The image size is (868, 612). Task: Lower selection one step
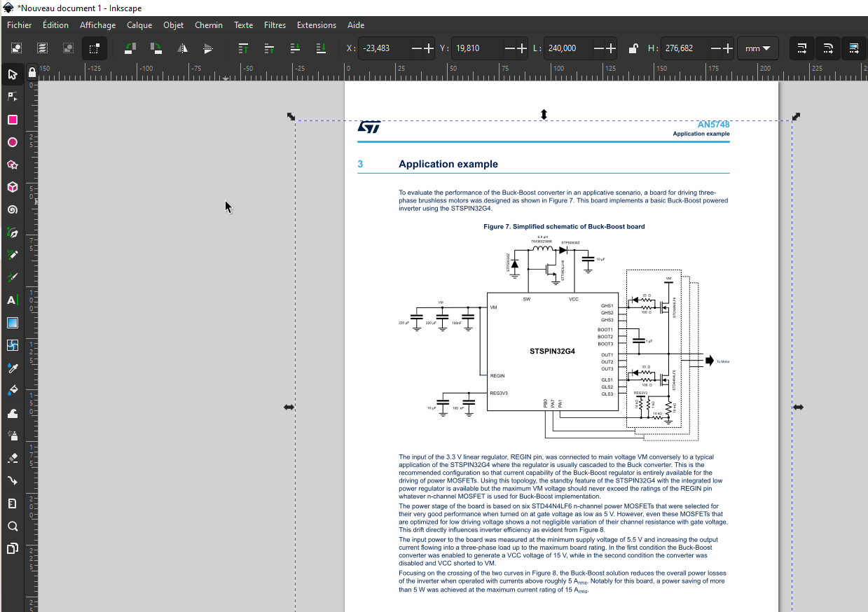[x=295, y=48]
